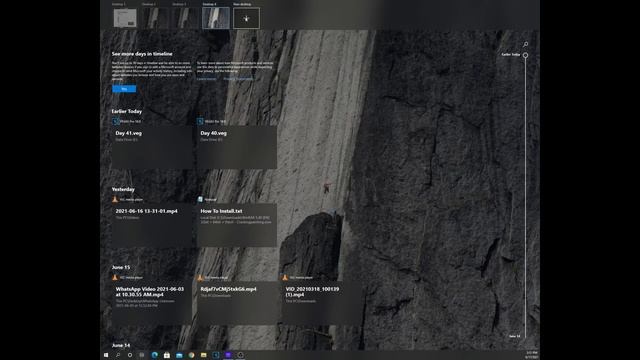Click app icon above Day 41.veg card

(116, 121)
